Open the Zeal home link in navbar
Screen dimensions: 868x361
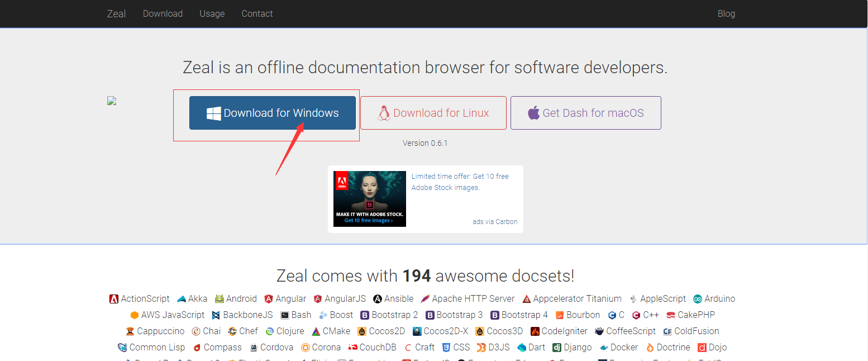click(116, 13)
